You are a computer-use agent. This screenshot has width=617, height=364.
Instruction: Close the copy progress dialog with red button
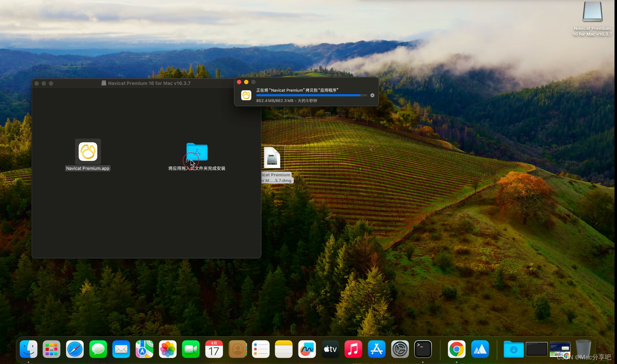coord(239,82)
